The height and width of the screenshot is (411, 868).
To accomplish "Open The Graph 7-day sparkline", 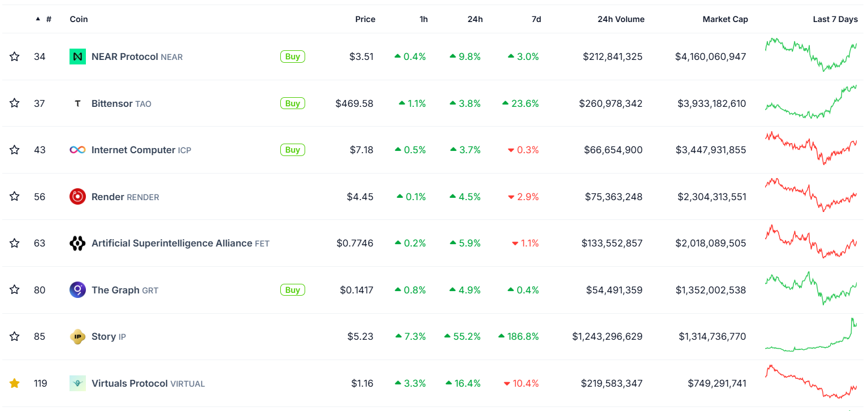I will coord(811,288).
